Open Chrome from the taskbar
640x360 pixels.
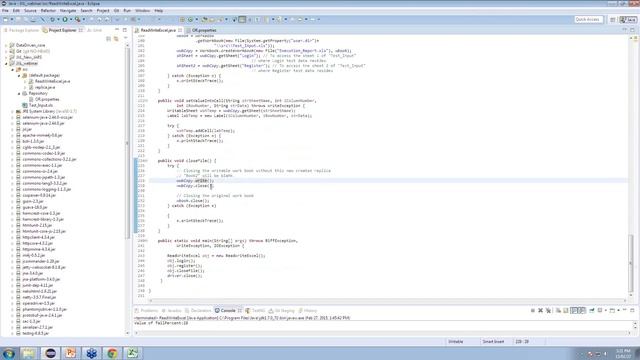pos(112,353)
